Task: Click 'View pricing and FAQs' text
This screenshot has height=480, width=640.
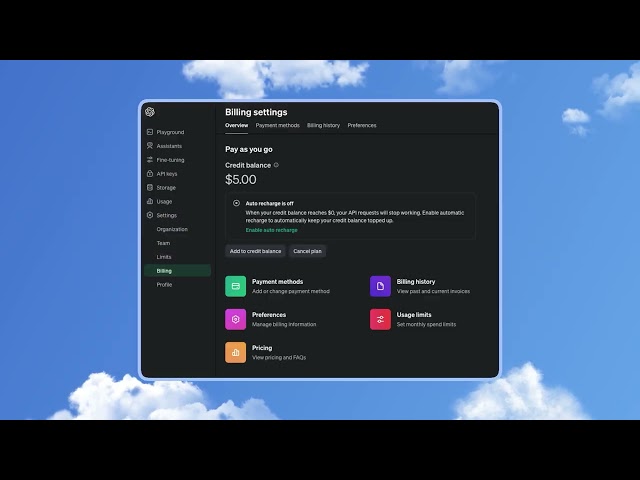Action: pyautogui.click(x=279, y=358)
